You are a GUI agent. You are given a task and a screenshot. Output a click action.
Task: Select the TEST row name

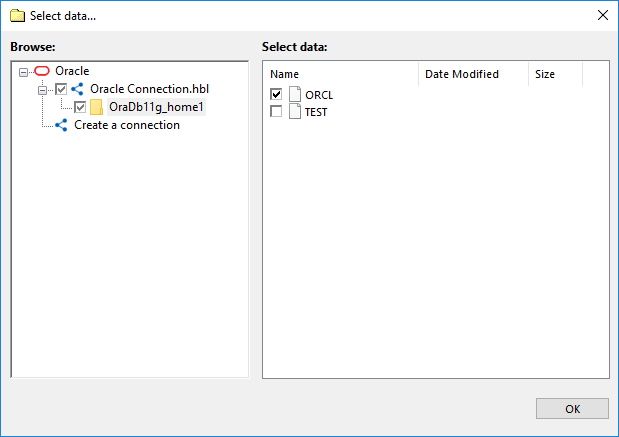pos(316,112)
